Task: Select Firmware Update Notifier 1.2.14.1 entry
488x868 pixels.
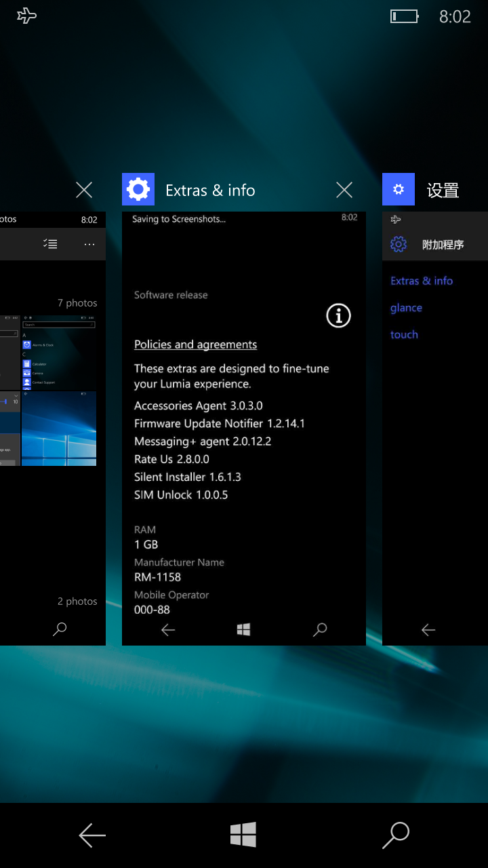Action: (220, 423)
